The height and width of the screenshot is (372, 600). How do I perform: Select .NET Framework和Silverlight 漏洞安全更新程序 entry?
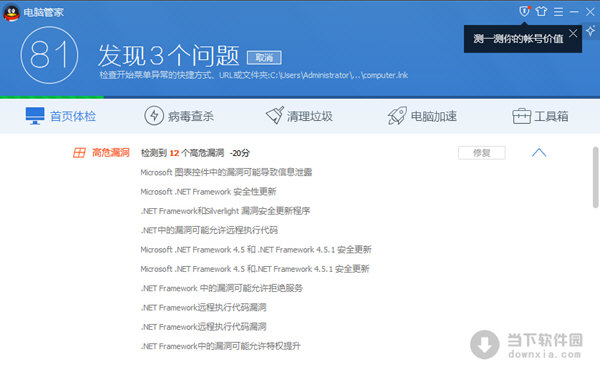(225, 211)
